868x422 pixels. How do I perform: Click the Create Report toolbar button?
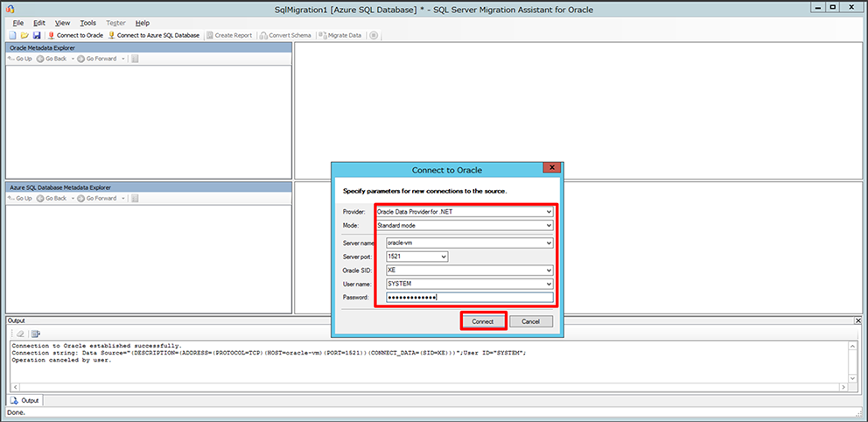pyautogui.click(x=229, y=35)
